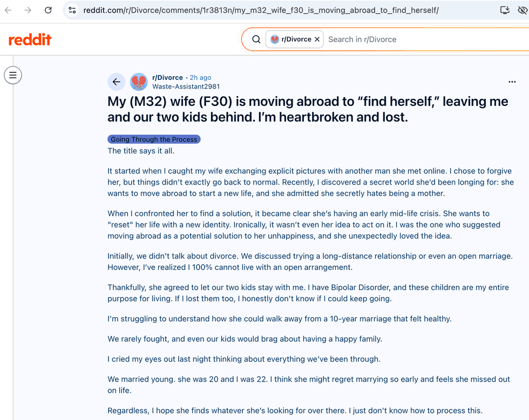The height and width of the screenshot is (420, 529).
Task: Click line "I'm struggling to understand"
Action: [280, 319]
